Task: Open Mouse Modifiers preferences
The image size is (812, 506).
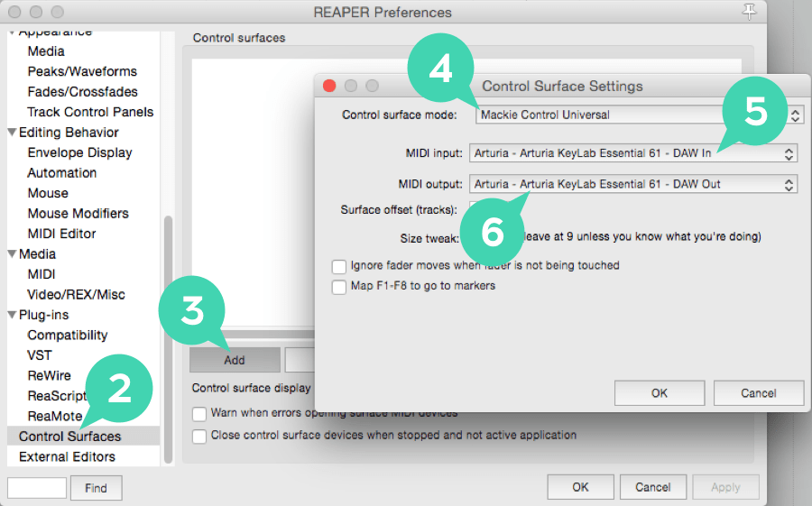Action: 78,214
